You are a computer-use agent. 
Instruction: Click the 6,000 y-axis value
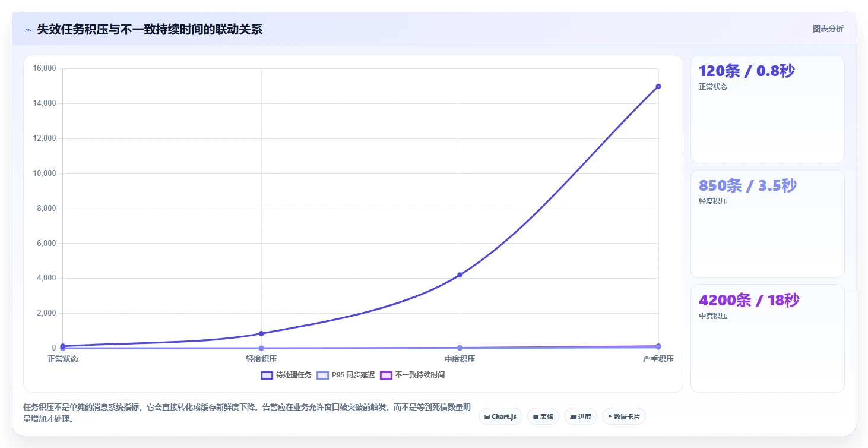(46, 243)
